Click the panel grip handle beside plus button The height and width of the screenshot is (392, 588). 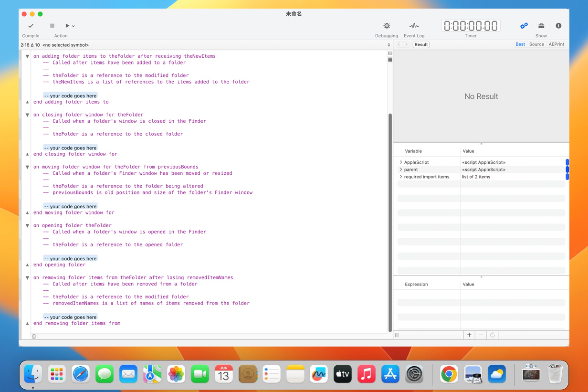397,335
